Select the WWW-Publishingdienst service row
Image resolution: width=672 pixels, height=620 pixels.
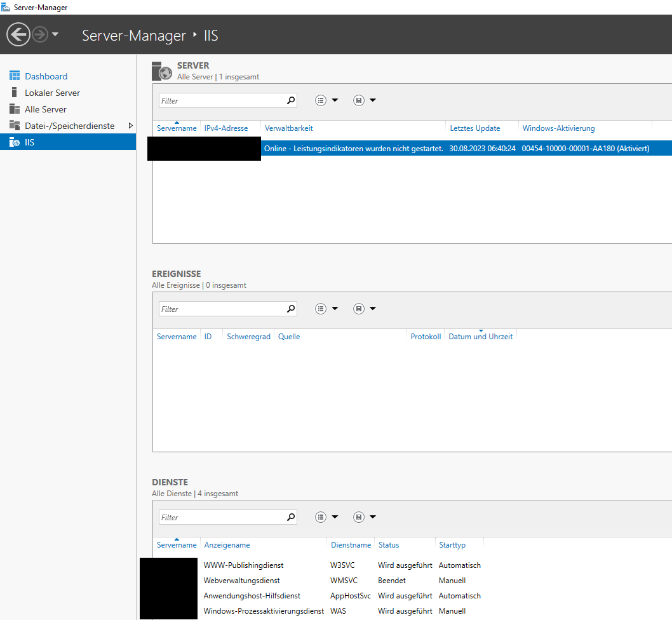click(243, 565)
